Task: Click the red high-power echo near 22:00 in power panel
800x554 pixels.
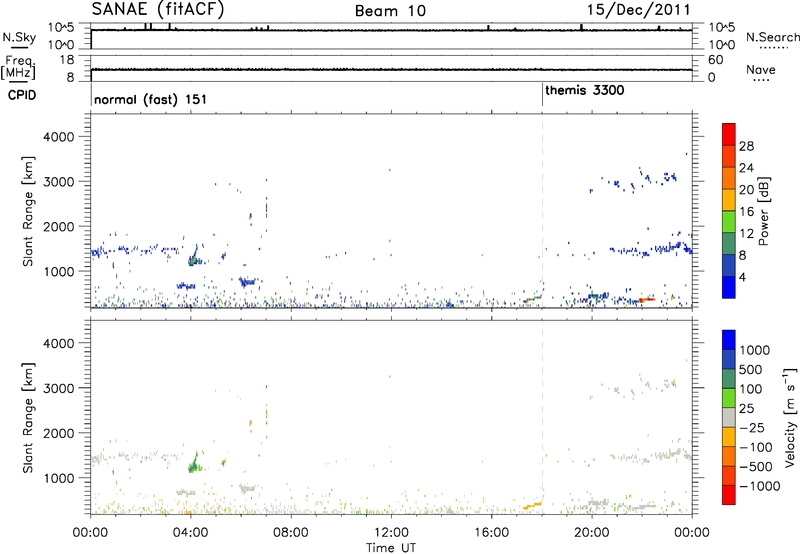Action: pyautogui.click(x=647, y=299)
